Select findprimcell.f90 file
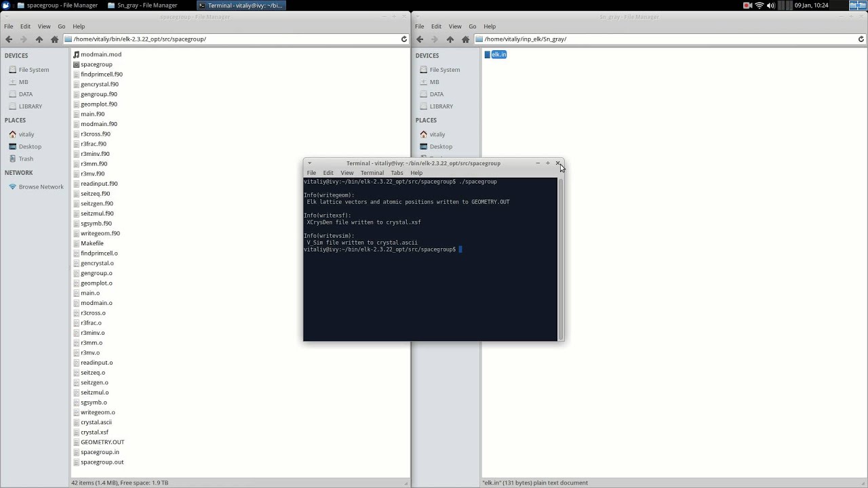 point(98,74)
